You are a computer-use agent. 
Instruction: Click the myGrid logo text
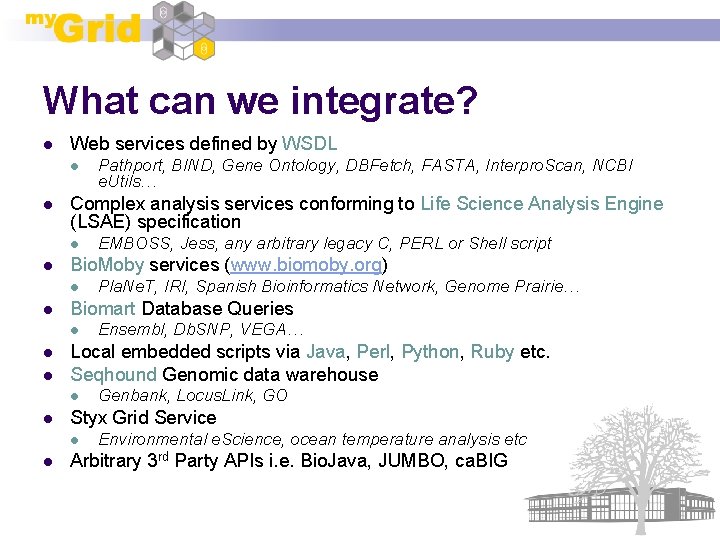83,27
